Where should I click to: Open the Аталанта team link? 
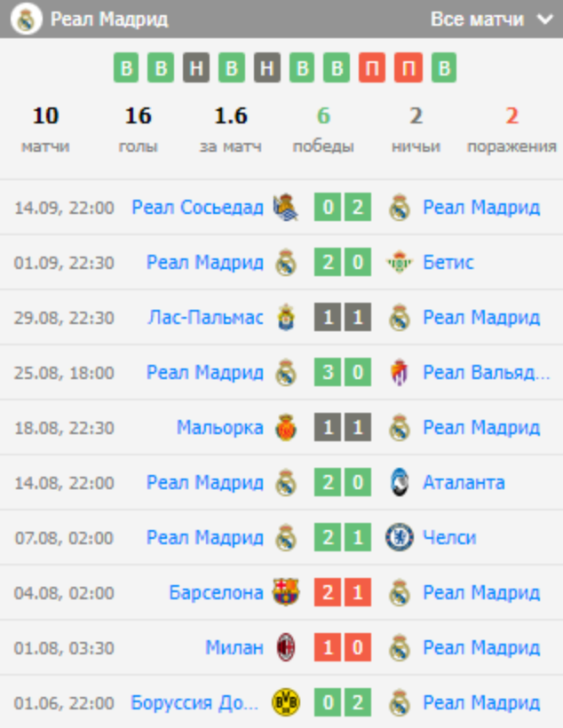pos(464,483)
